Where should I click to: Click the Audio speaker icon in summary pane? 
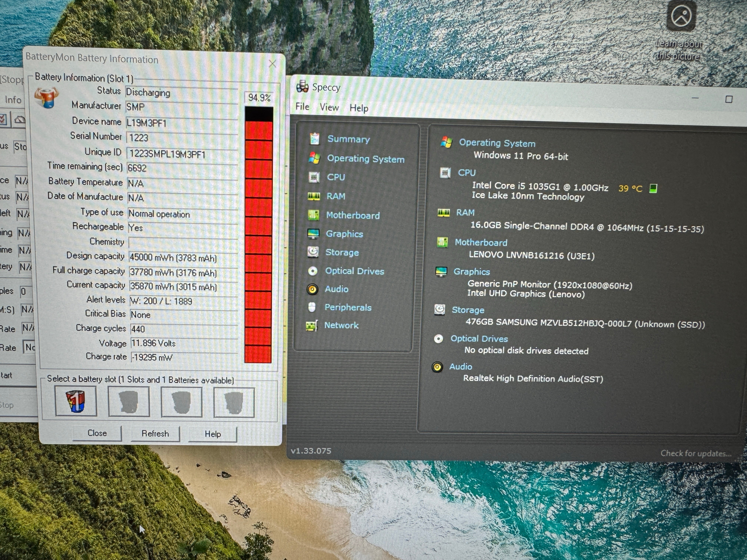tap(437, 367)
